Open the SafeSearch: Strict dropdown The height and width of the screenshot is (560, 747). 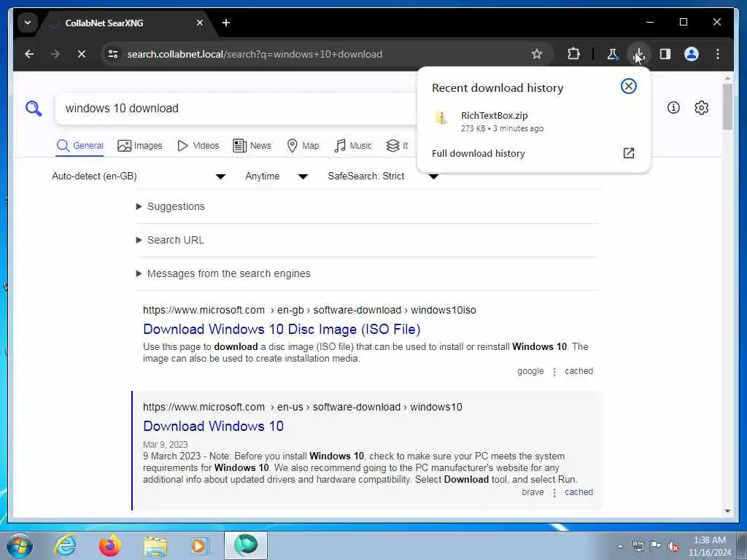coord(383,176)
